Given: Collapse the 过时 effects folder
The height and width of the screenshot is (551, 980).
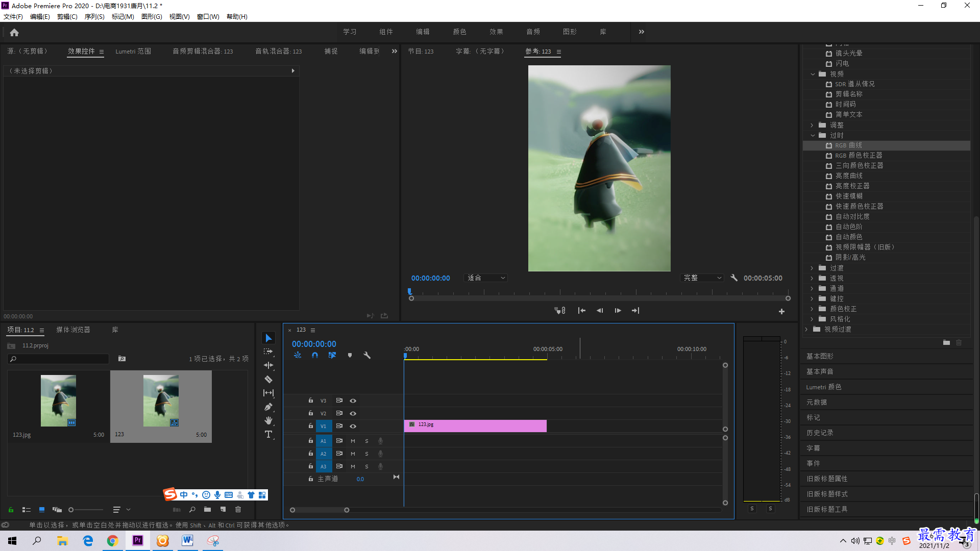Looking at the screenshot, I should (813, 135).
